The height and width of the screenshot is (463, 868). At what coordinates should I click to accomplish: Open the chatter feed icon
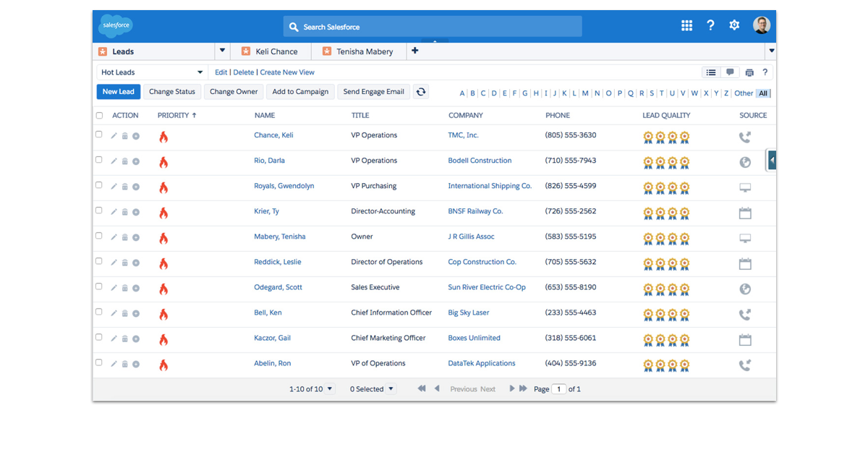click(x=730, y=72)
